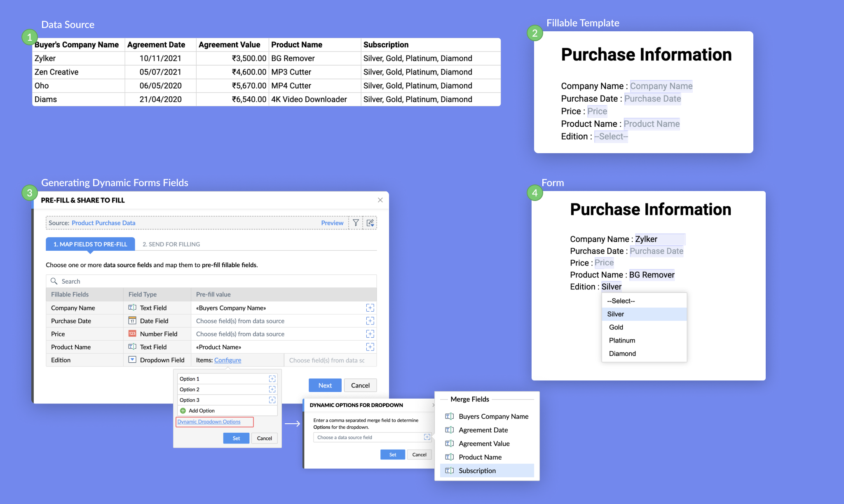Screen dimensions: 844x504
Task: Click the 4K Video Downloader cell
Action: [x=314, y=99]
